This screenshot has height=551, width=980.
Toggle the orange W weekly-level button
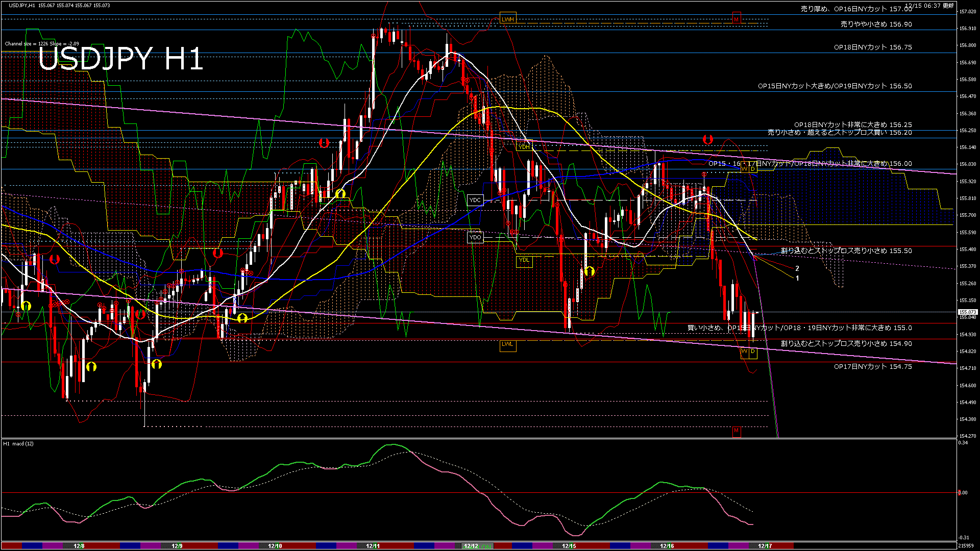coord(744,168)
